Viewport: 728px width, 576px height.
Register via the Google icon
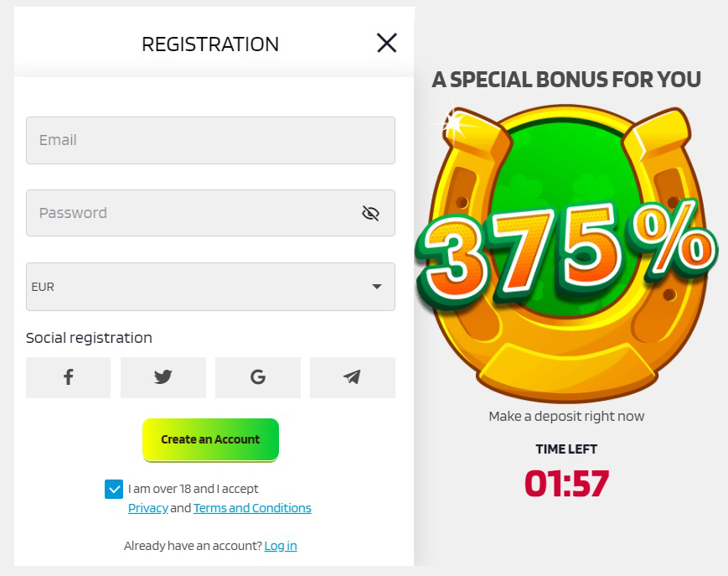point(257,377)
